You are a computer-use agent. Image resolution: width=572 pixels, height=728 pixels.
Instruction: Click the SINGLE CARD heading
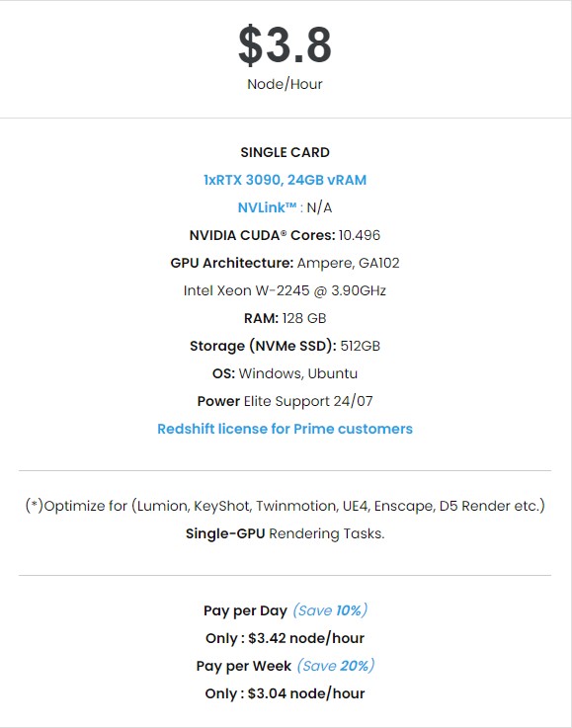286,152
